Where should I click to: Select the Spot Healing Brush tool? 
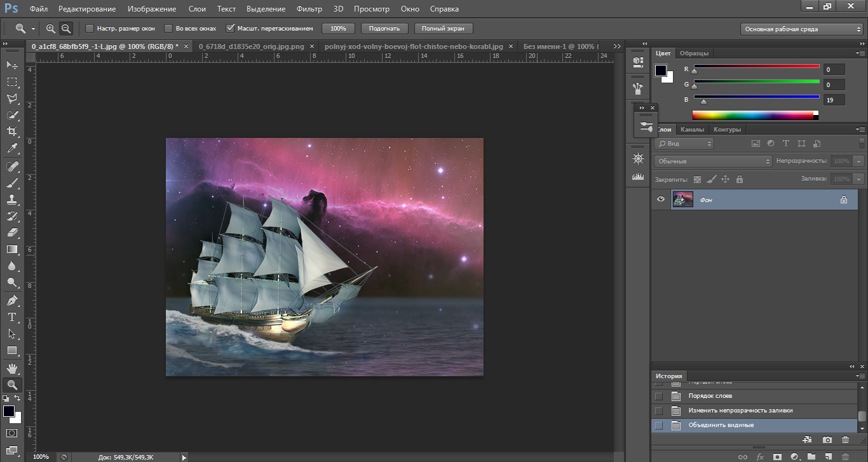12,166
